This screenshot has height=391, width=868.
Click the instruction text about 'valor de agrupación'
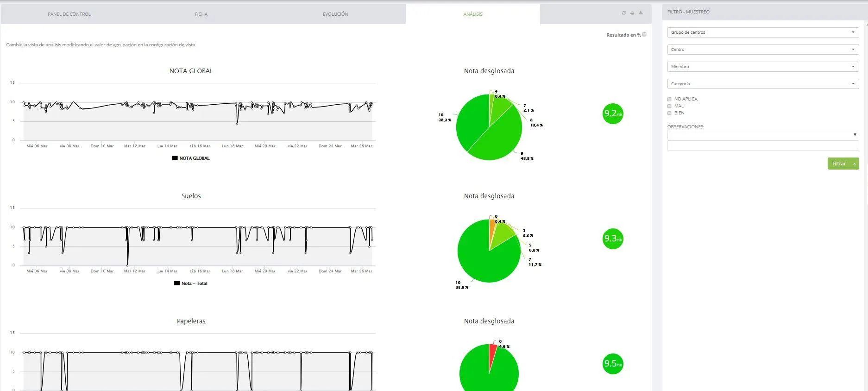point(101,45)
